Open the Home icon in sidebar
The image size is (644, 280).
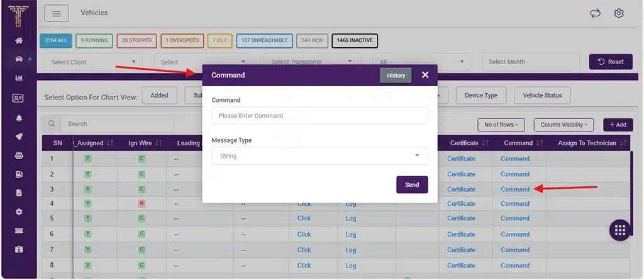(19, 41)
